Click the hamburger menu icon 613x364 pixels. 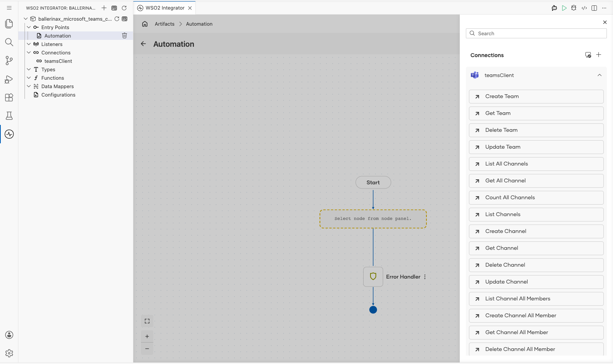[9, 8]
